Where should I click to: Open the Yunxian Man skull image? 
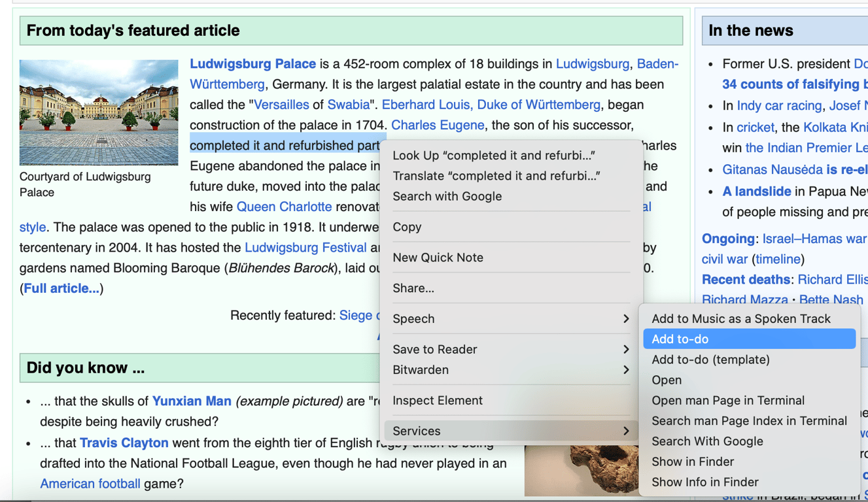[x=582, y=471]
